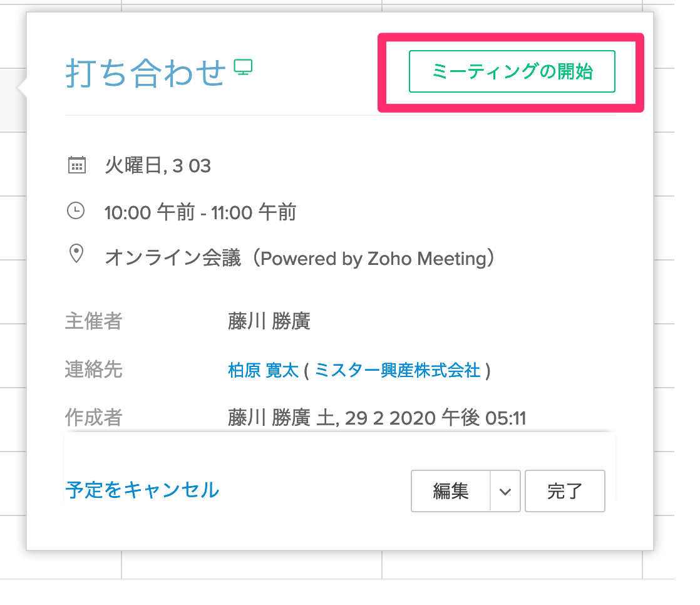Click the creator timestamp 午後 05:11 line

pyautogui.click(x=377, y=418)
